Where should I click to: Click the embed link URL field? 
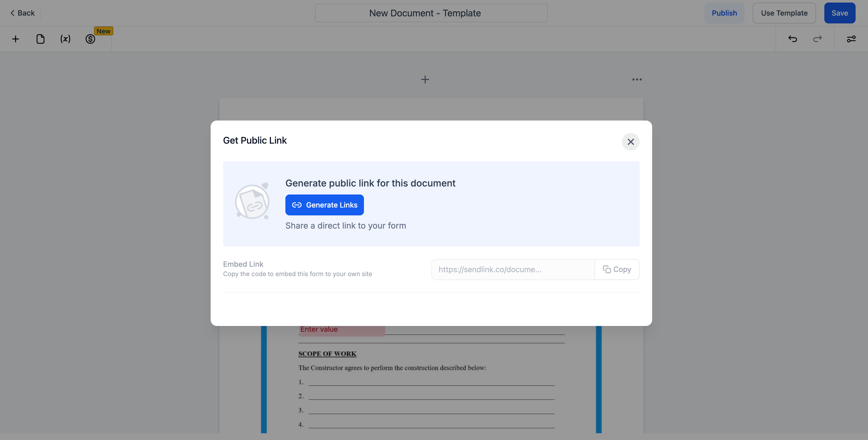[512, 269]
